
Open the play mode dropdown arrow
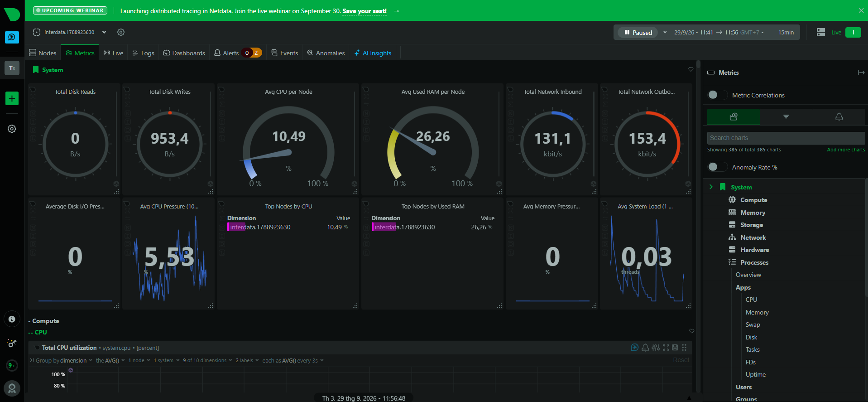pos(665,33)
